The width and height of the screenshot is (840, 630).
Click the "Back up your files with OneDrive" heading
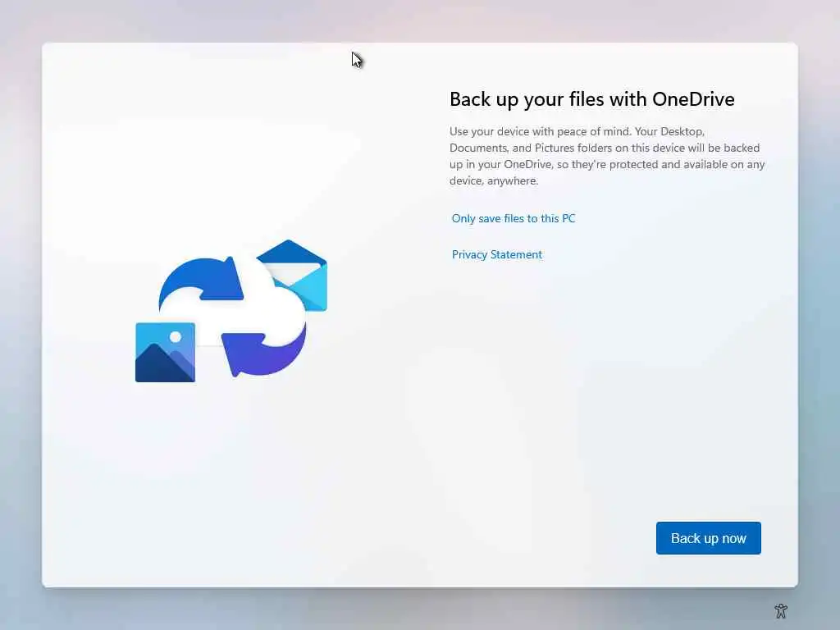(592, 99)
